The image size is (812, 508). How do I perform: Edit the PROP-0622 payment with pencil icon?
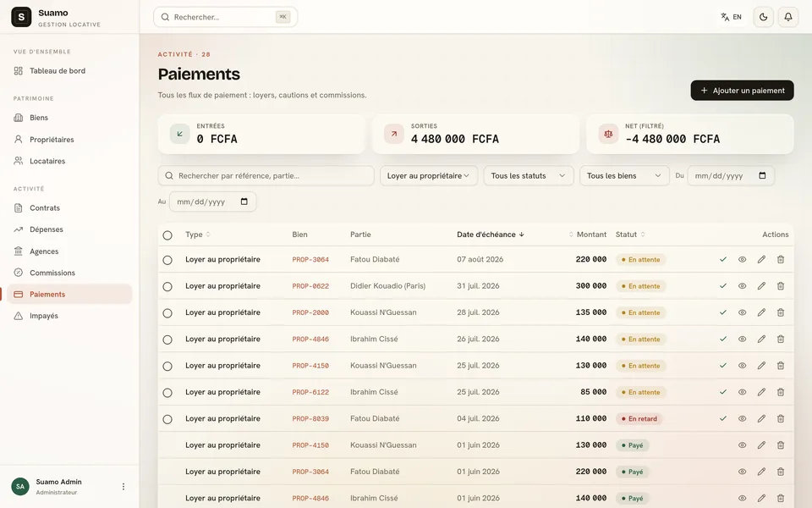[x=761, y=286]
